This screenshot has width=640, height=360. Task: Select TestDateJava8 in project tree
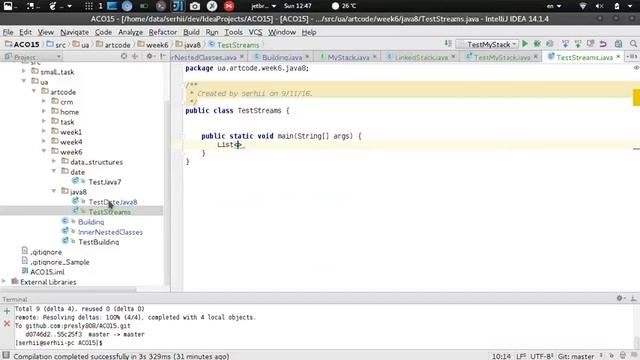[x=113, y=202]
